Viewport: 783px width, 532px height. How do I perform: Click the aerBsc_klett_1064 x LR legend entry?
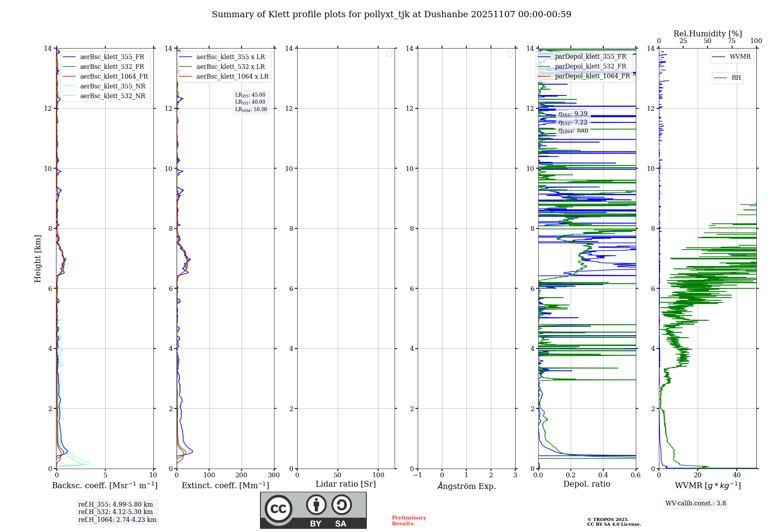[232, 77]
